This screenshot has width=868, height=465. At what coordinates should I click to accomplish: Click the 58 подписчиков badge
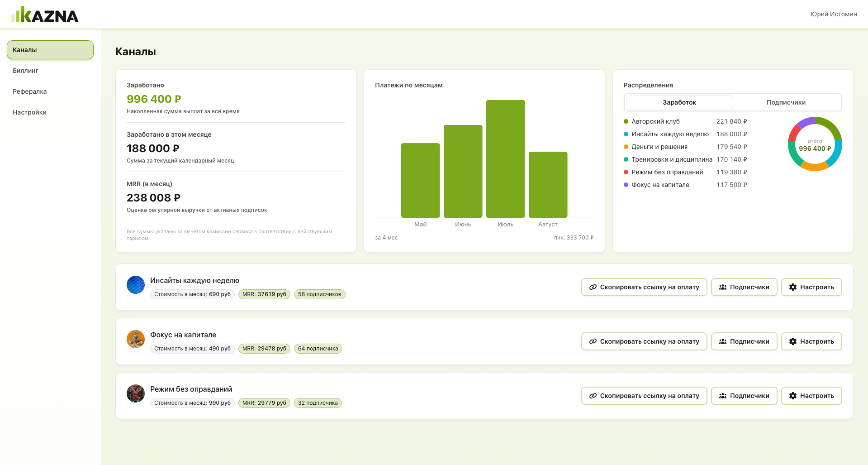point(320,294)
